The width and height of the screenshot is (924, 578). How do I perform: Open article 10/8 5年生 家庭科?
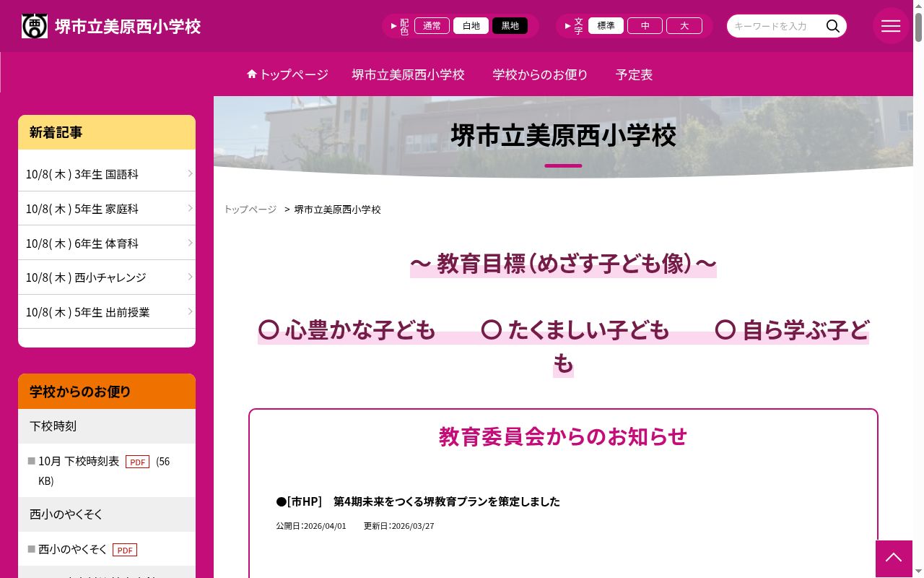pyautogui.click(x=107, y=209)
